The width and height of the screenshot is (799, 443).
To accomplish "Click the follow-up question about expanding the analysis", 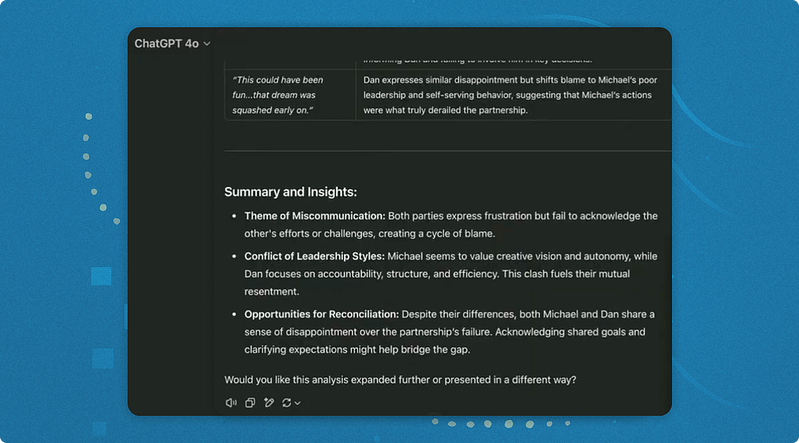I will (x=400, y=379).
